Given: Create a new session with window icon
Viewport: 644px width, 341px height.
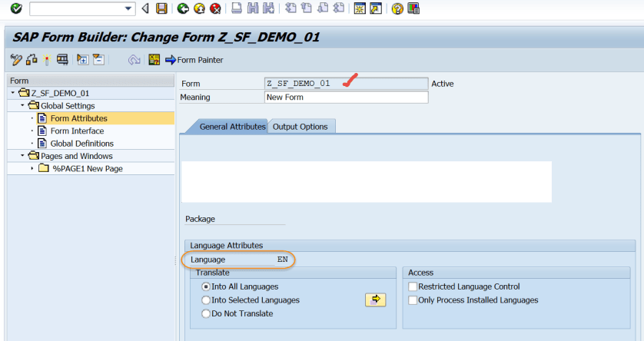Looking at the screenshot, I should (360, 8).
